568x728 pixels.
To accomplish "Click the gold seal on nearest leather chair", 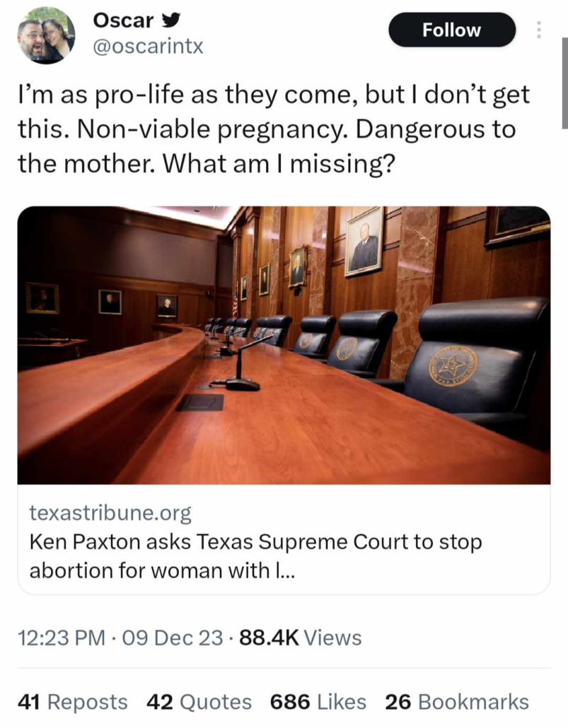I will point(453,368).
